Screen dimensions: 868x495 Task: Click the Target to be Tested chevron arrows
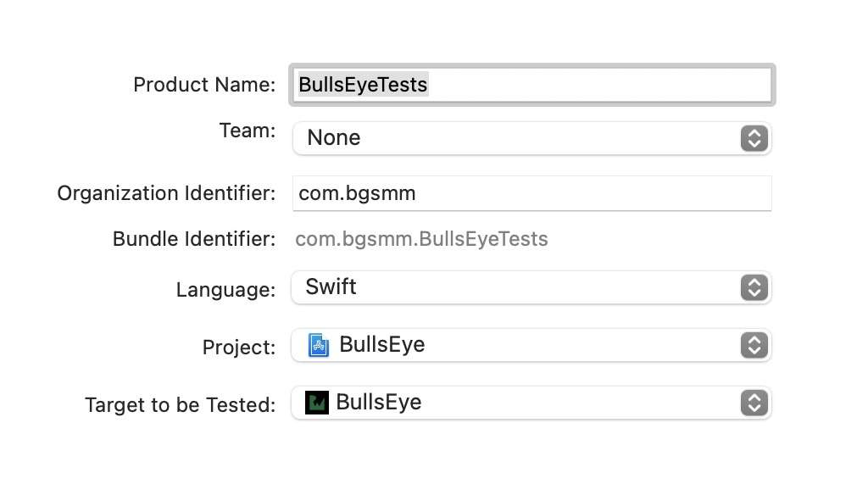754,403
